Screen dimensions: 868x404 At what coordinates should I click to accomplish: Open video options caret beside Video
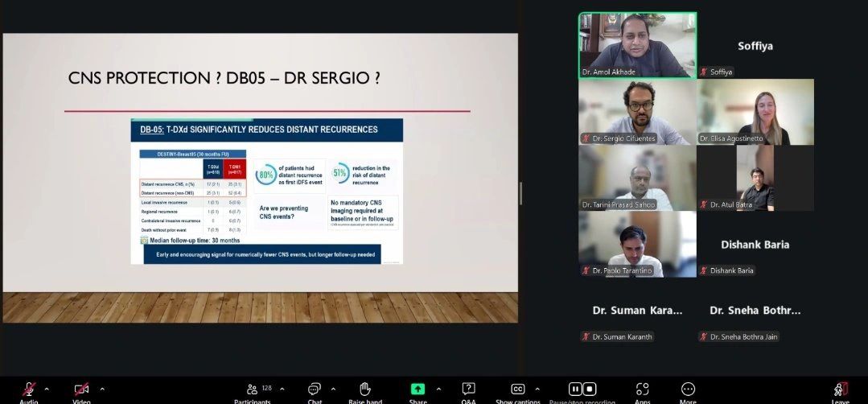(x=102, y=389)
